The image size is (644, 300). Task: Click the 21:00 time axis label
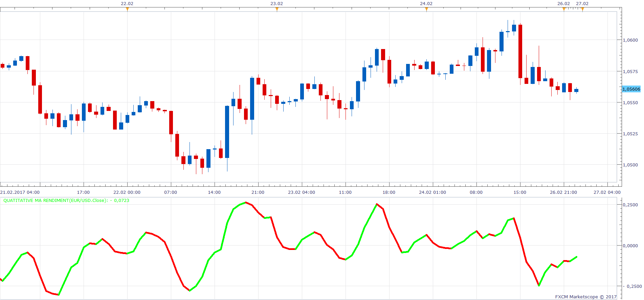coord(258,192)
